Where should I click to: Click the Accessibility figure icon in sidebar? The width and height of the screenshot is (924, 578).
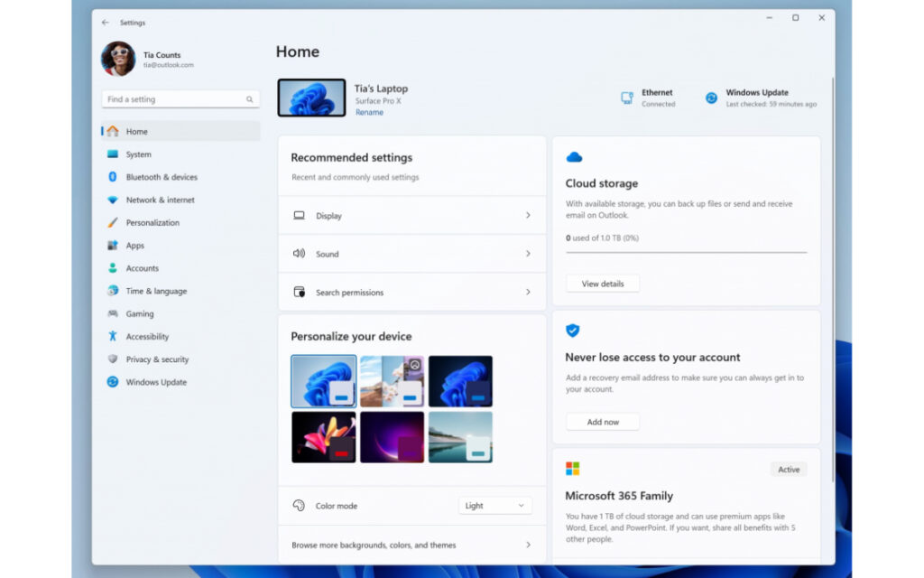113,336
